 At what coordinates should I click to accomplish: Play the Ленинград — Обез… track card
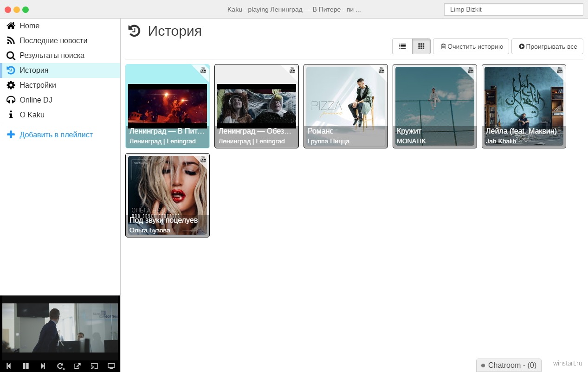tap(257, 106)
